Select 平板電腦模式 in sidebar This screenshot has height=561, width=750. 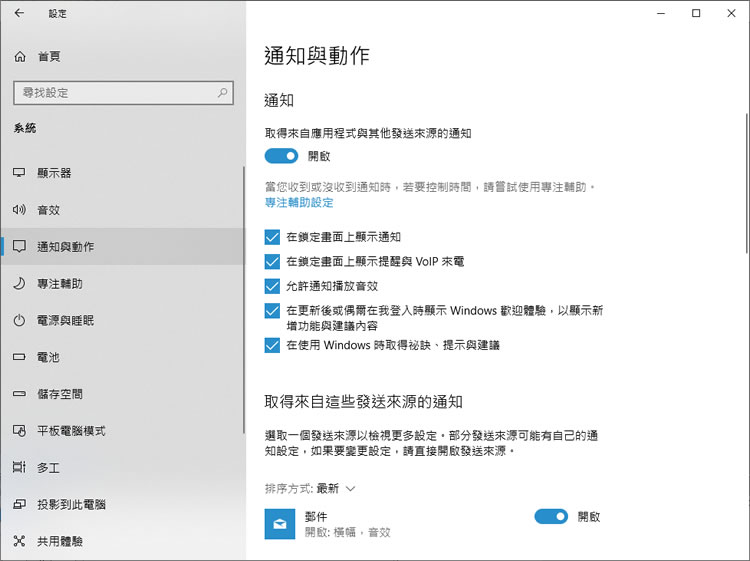(122, 430)
